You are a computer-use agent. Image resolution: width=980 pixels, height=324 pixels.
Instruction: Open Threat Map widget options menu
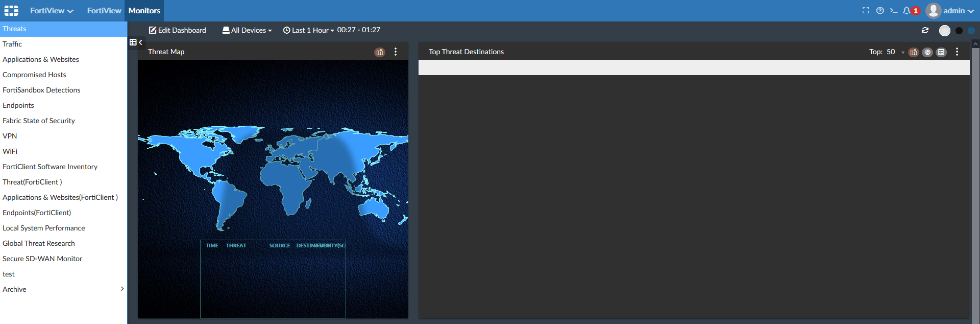point(396,52)
